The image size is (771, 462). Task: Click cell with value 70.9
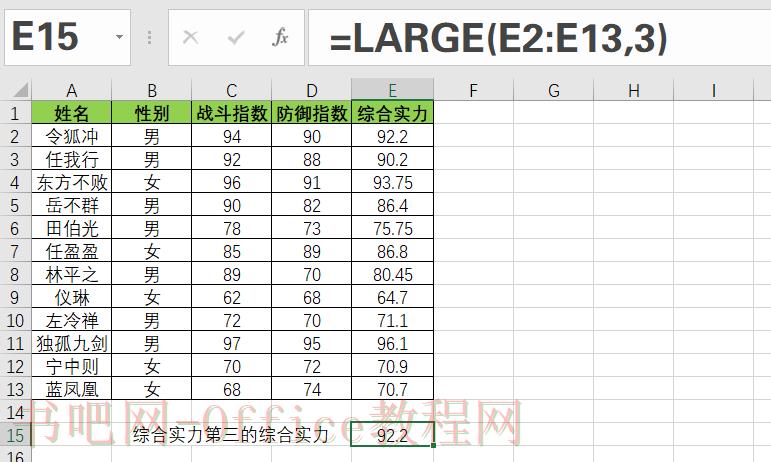[x=392, y=366]
